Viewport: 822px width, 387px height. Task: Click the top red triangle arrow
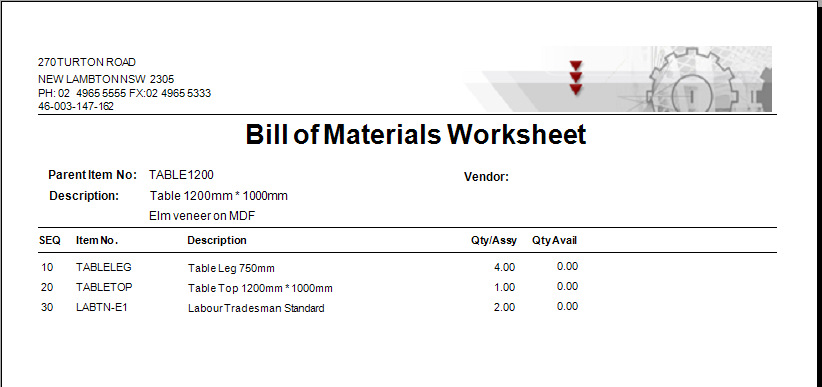coord(576,66)
